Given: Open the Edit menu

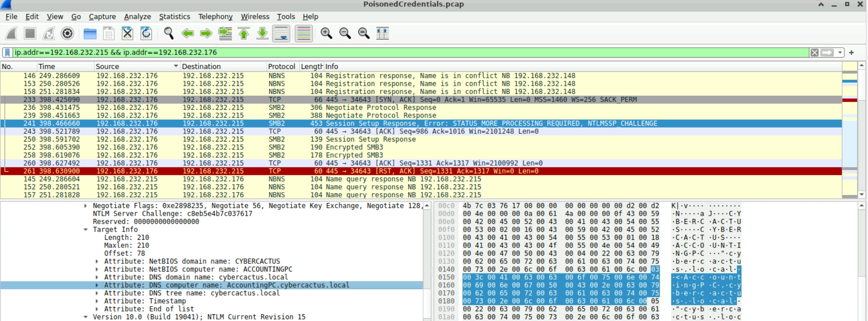Looking at the screenshot, I should tap(32, 16).
